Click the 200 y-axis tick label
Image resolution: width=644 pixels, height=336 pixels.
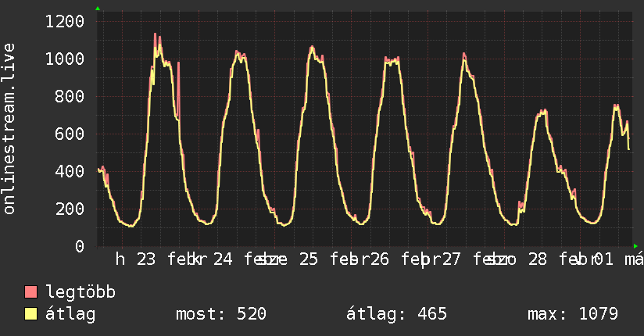pyautogui.click(x=70, y=209)
